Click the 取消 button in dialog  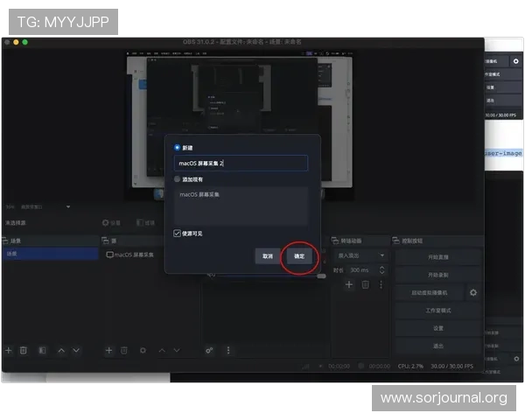click(x=268, y=256)
